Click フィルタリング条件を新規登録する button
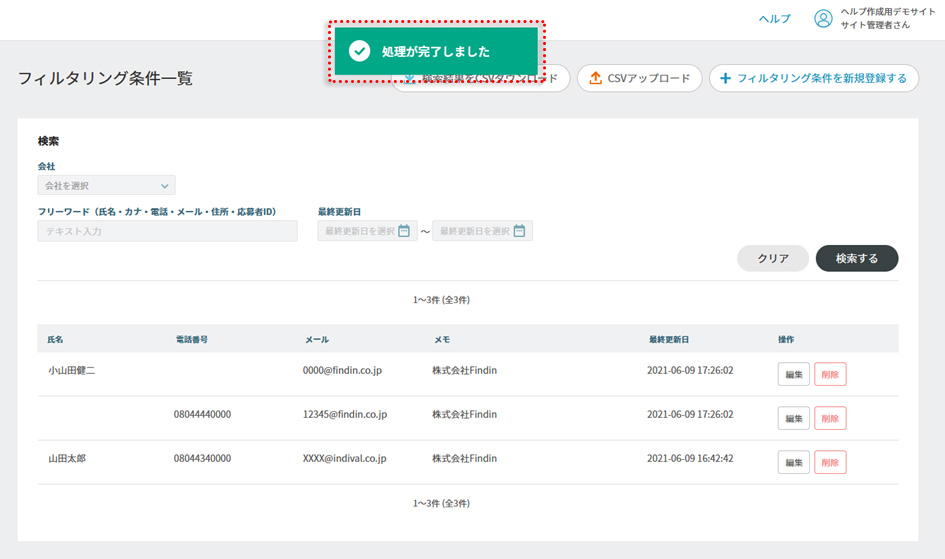This screenshot has width=945, height=559. (x=813, y=78)
